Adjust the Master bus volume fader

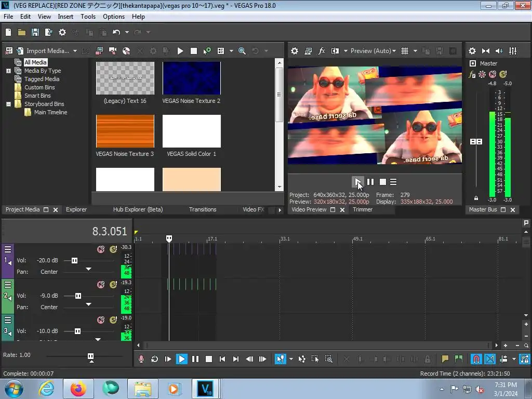(476, 141)
